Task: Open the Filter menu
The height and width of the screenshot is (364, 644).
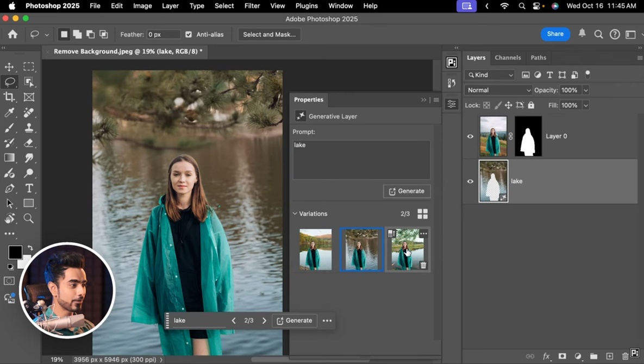Action: (x=252, y=6)
